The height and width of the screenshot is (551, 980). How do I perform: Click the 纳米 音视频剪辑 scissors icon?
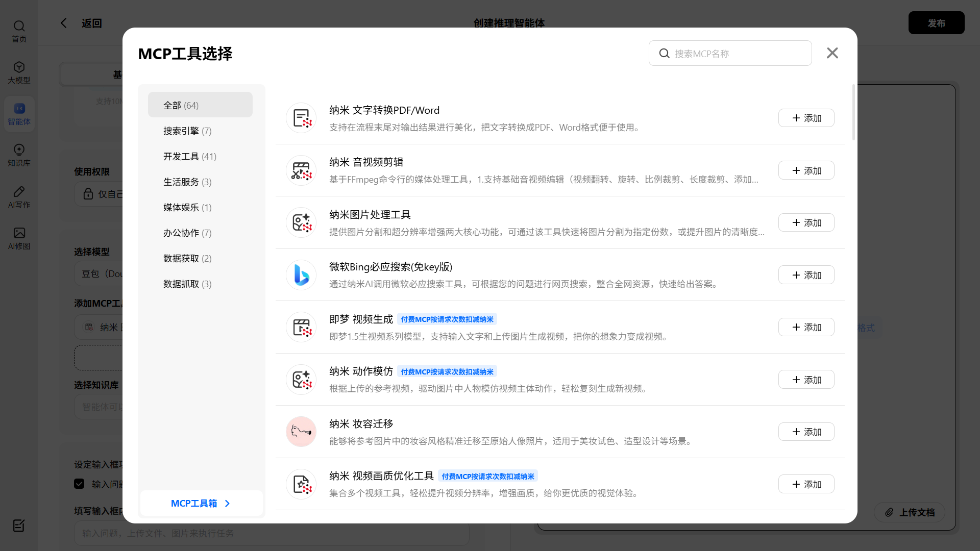click(301, 170)
